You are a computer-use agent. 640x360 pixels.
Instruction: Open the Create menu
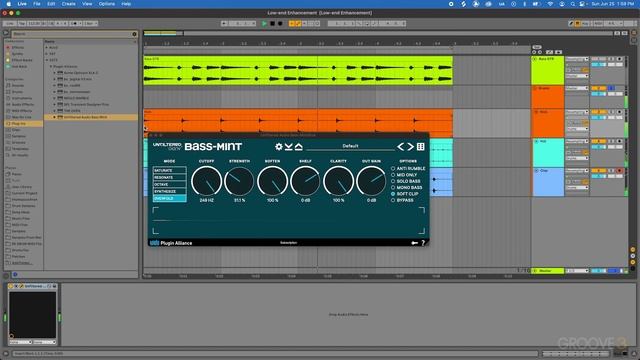(x=68, y=4)
